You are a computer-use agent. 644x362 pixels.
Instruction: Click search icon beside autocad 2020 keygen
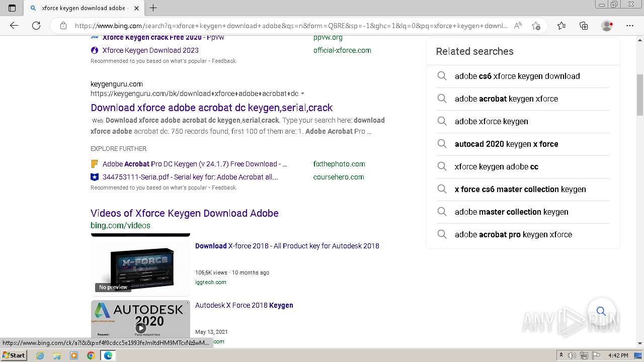coord(442,144)
